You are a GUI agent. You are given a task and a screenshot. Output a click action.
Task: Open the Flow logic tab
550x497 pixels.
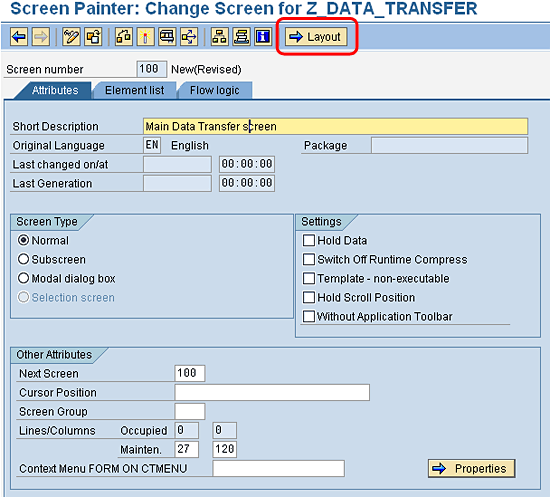(x=215, y=90)
